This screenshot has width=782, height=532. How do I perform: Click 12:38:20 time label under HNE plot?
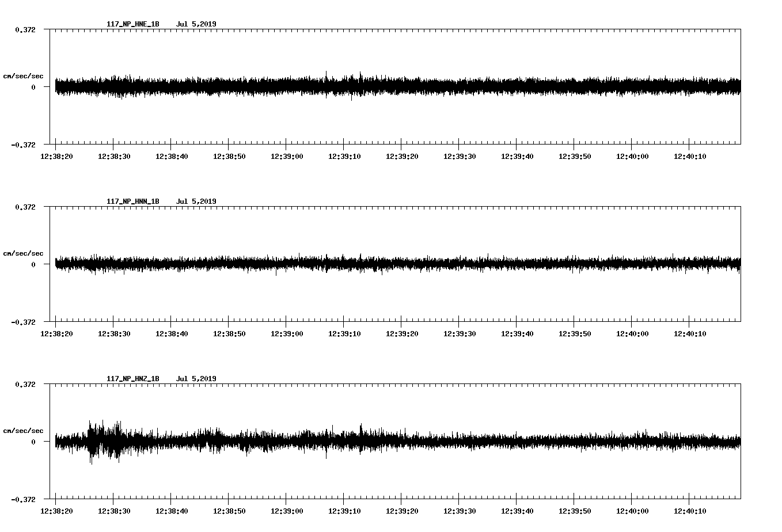[x=56, y=157]
